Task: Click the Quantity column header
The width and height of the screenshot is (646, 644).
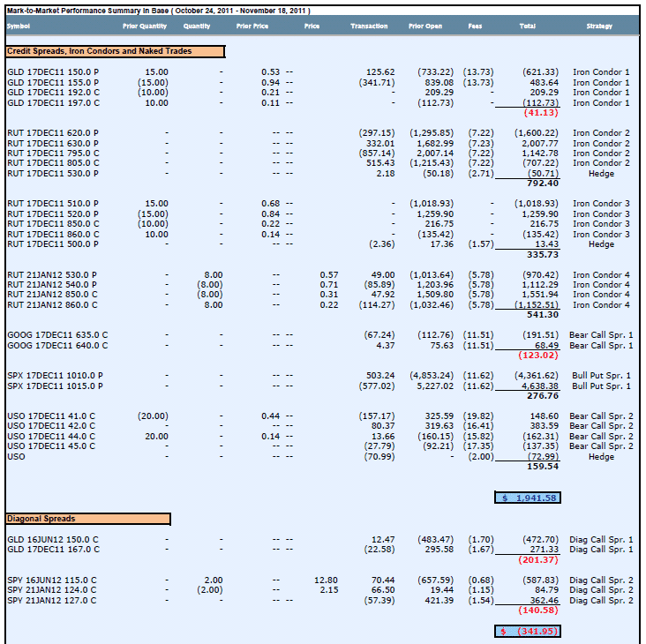Action: click(x=197, y=26)
